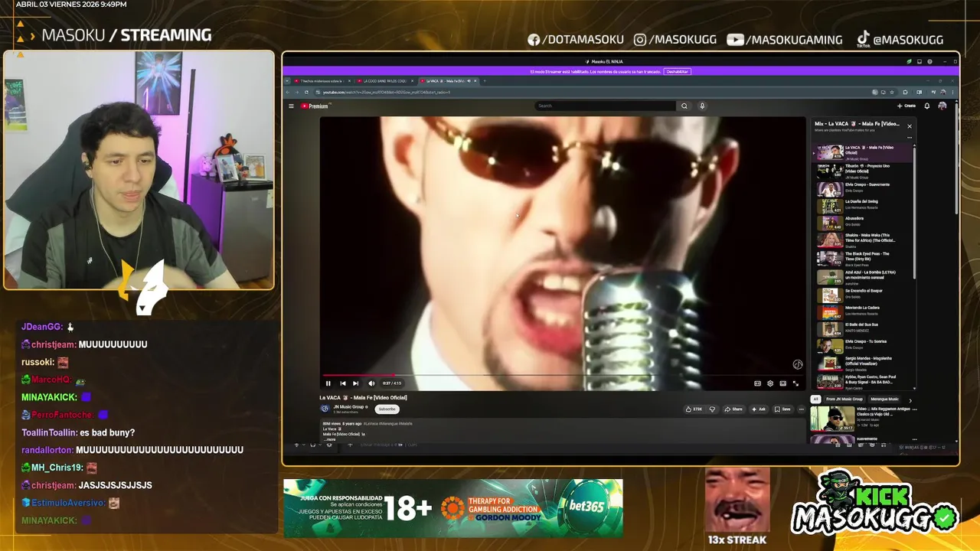
Task: Select the 'From JN Music Group' chip
Action: 844,399
